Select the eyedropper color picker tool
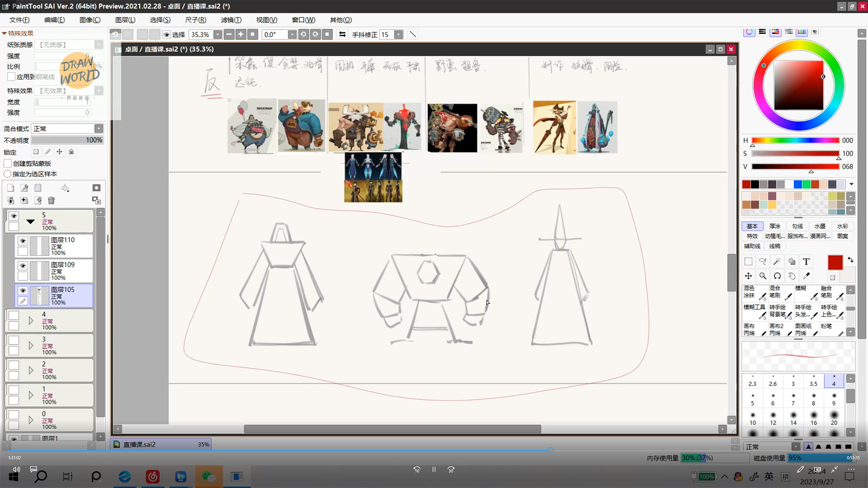Viewport: 868px width, 488px height. (x=806, y=276)
